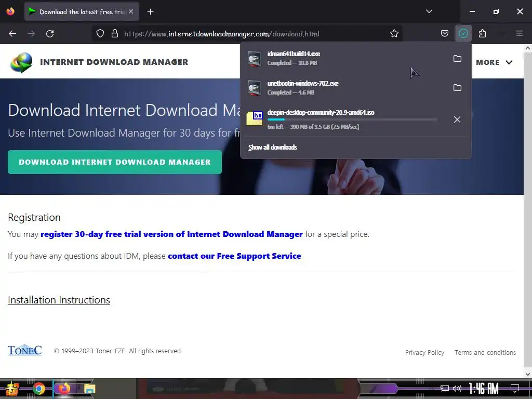Click the page vertical scrollbar down arrow

click(x=528, y=374)
